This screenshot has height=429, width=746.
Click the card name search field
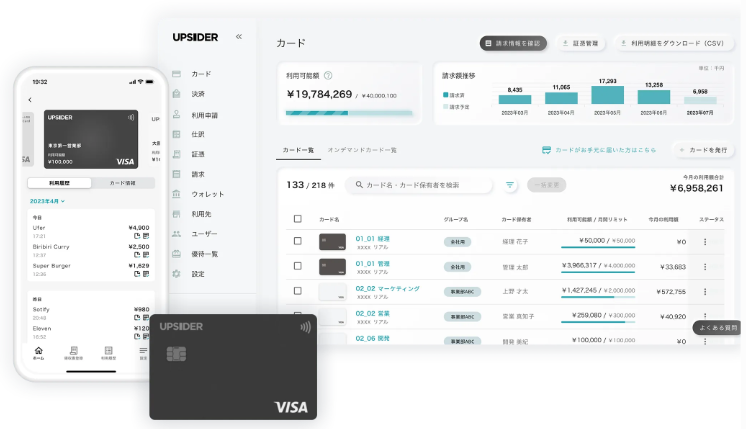click(x=420, y=185)
